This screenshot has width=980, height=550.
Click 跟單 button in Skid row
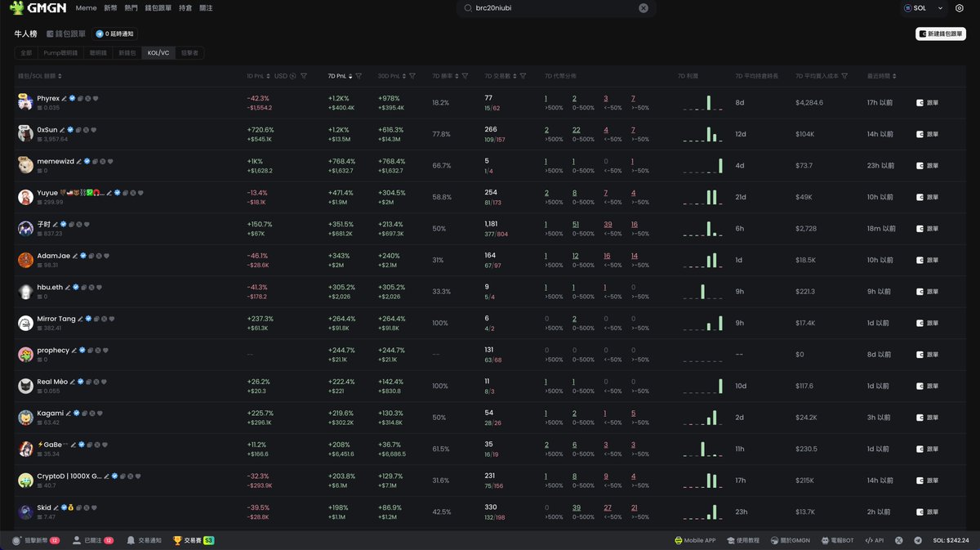click(x=927, y=512)
